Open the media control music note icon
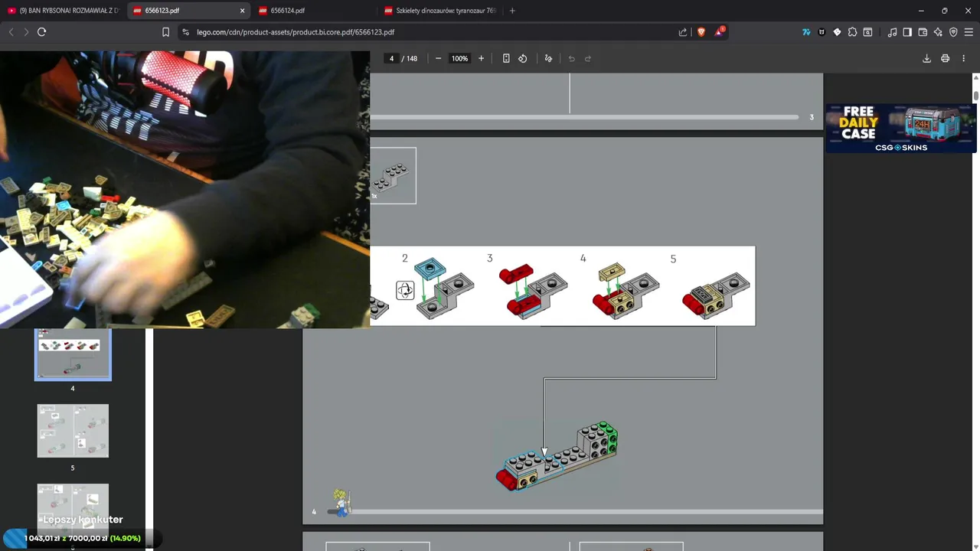 click(x=892, y=32)
